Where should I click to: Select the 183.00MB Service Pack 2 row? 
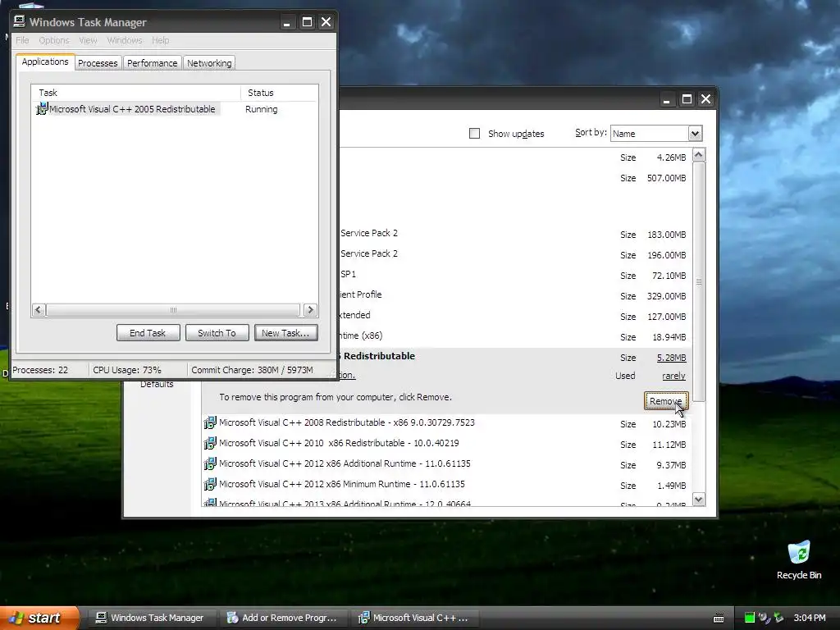[x=514, y=234]
